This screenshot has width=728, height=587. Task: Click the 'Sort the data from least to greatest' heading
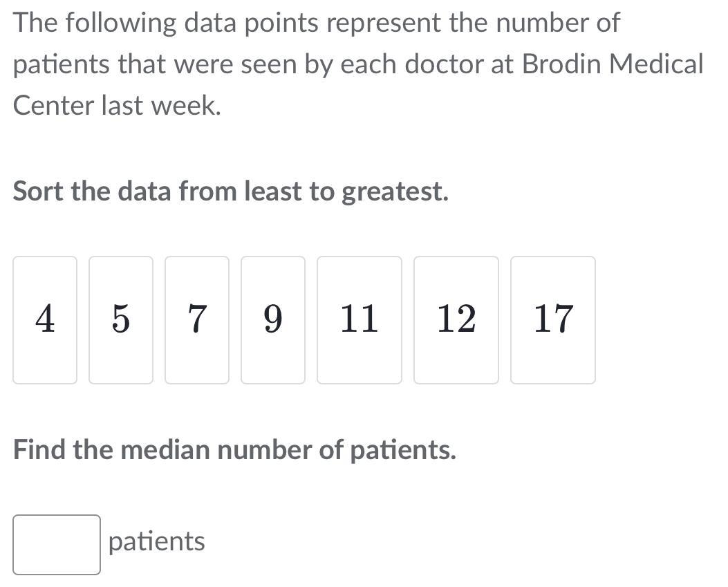coord(231,191)
